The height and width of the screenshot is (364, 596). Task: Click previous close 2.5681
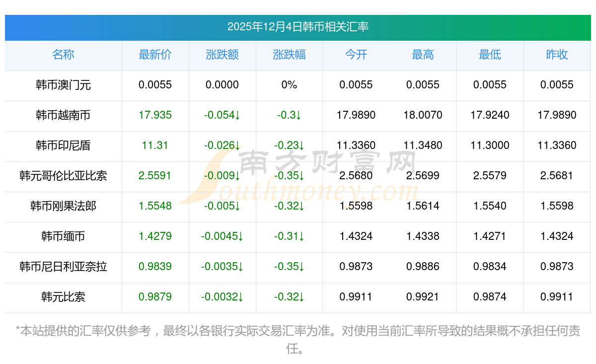coord(557,176)
